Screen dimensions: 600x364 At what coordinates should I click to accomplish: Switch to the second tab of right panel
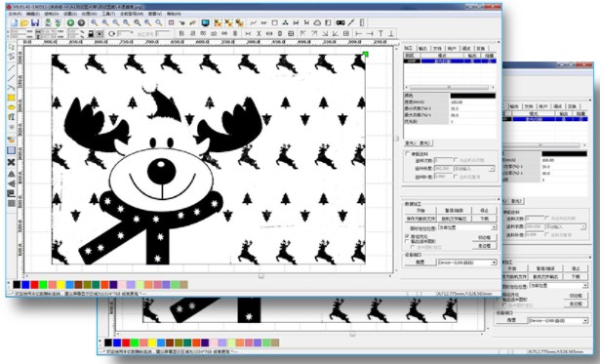(x=422, y=48)
